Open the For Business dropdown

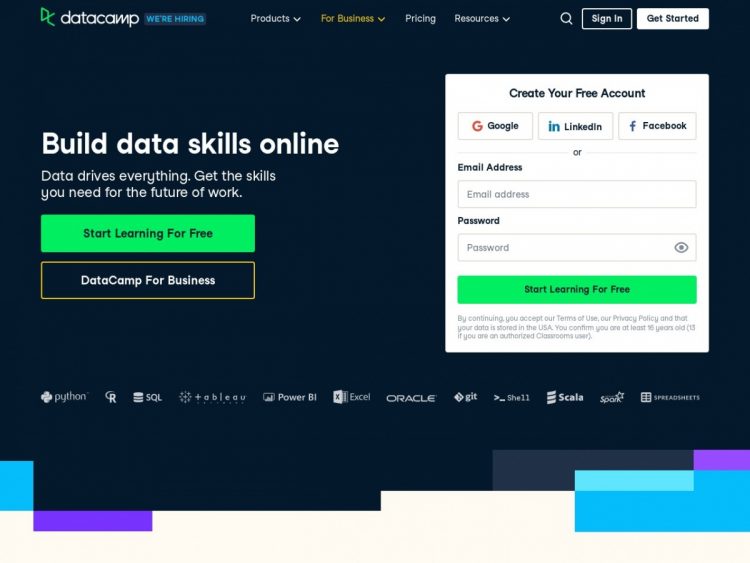click(352, 18)
